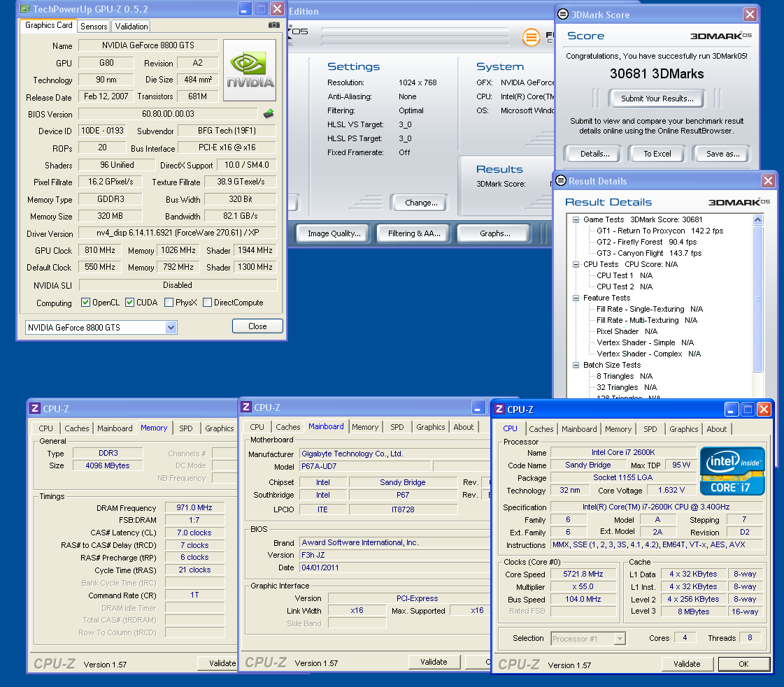The image size is (784, 687).
Task: Click the orange 3DMark round menu icon
Action: 531,36
